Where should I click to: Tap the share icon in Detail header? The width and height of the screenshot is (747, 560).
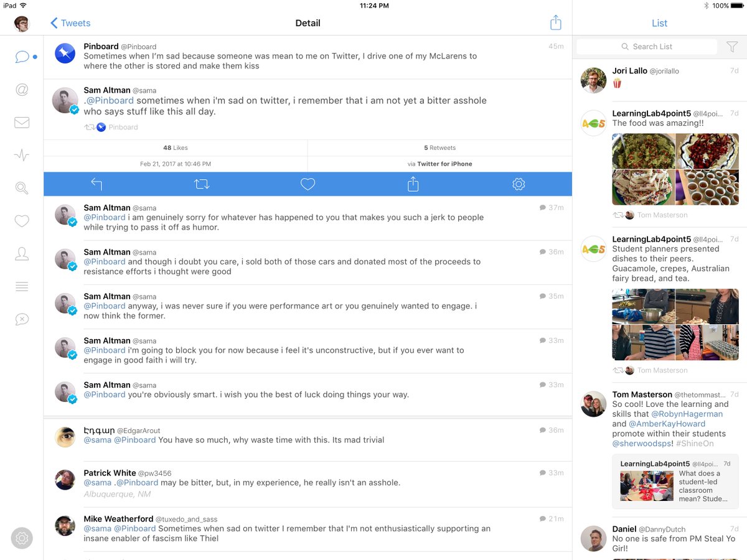556,22
